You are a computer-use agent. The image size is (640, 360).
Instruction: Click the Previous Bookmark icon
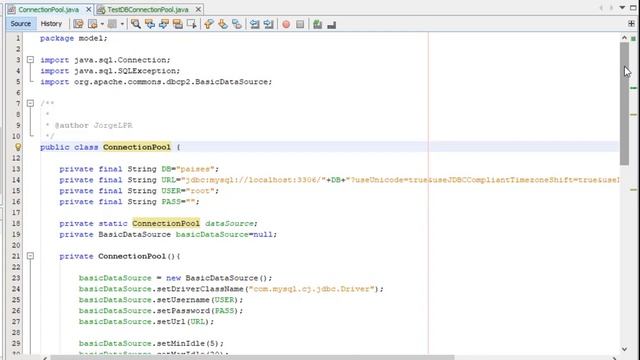click(209, 24)
